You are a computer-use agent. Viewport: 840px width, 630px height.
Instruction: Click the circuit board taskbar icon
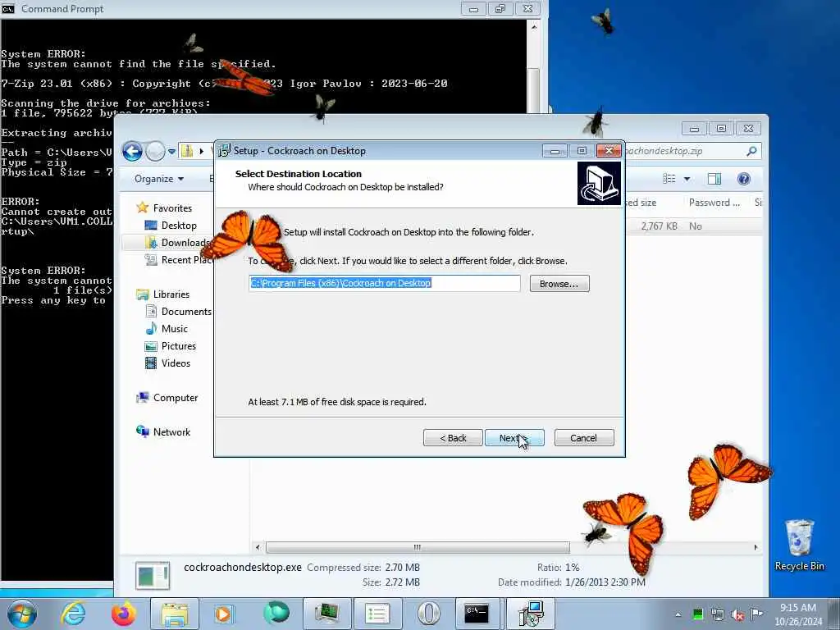(326, 614)
